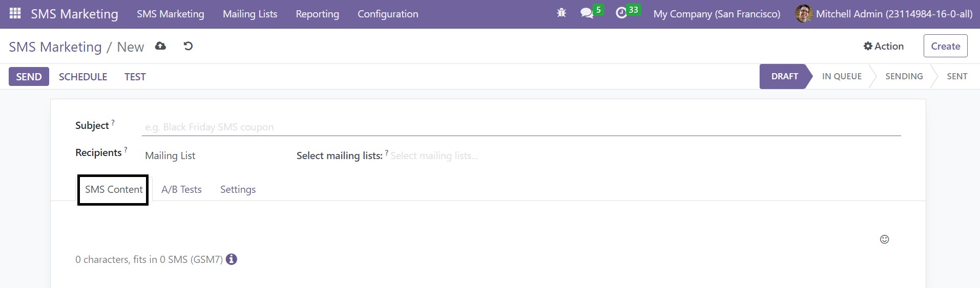Screen dimensions: 980x288
Task: Open the Reporting menu
Action: [x=318, y=14]
